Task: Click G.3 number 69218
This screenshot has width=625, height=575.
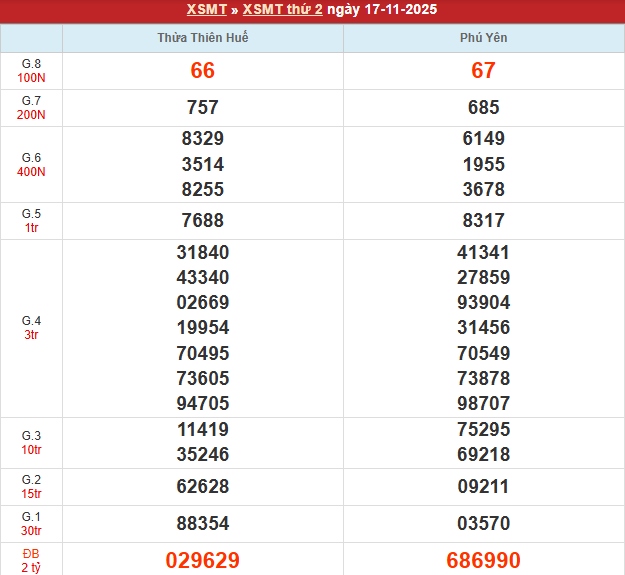Action: (x=483, y=454)
